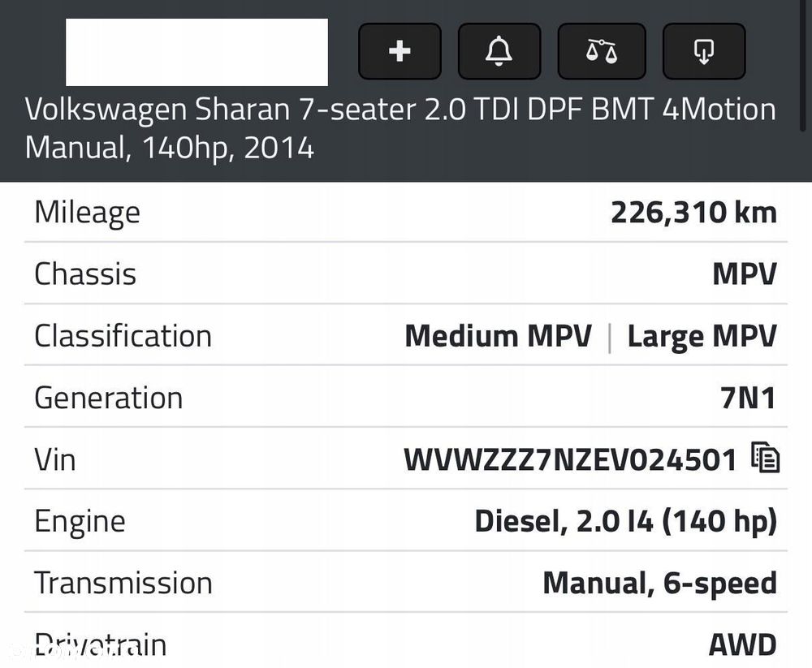Click drivetrain value AWD
This screenshot has height=668, width=812.
743,645
